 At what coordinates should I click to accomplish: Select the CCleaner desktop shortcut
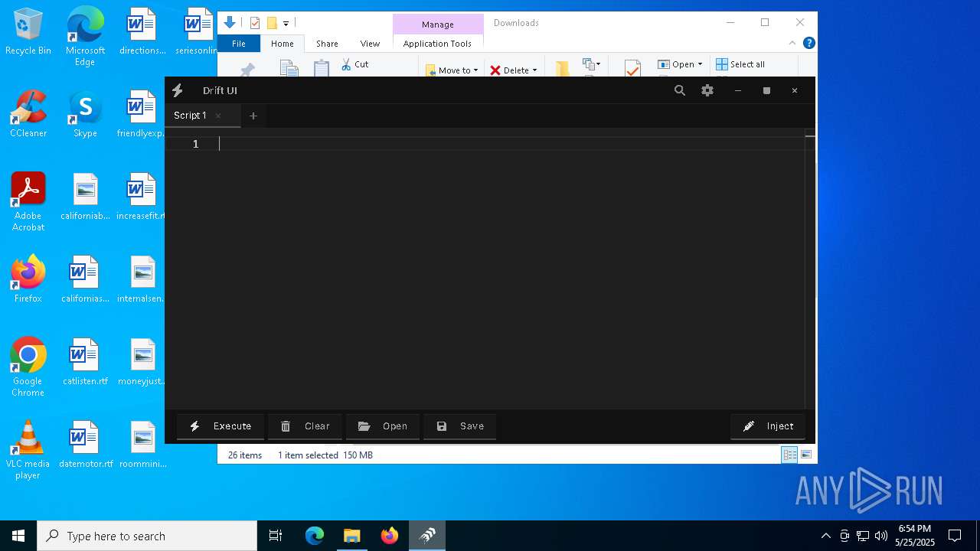pyautogui.click(x=28, y=115)
